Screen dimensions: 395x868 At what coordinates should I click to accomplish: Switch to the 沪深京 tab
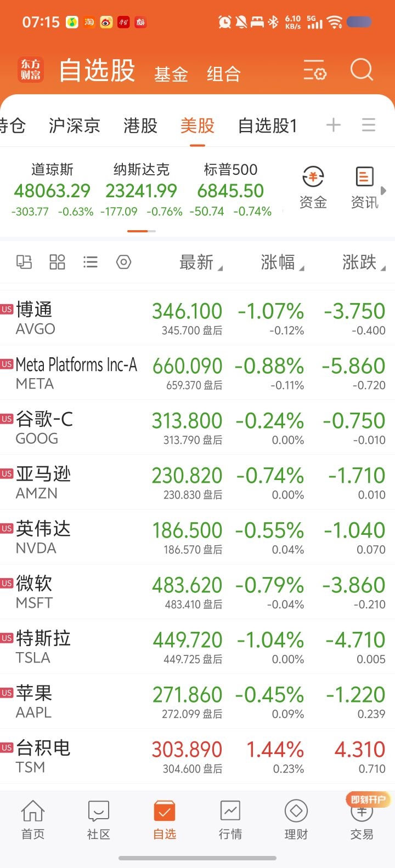coord(74,126)
